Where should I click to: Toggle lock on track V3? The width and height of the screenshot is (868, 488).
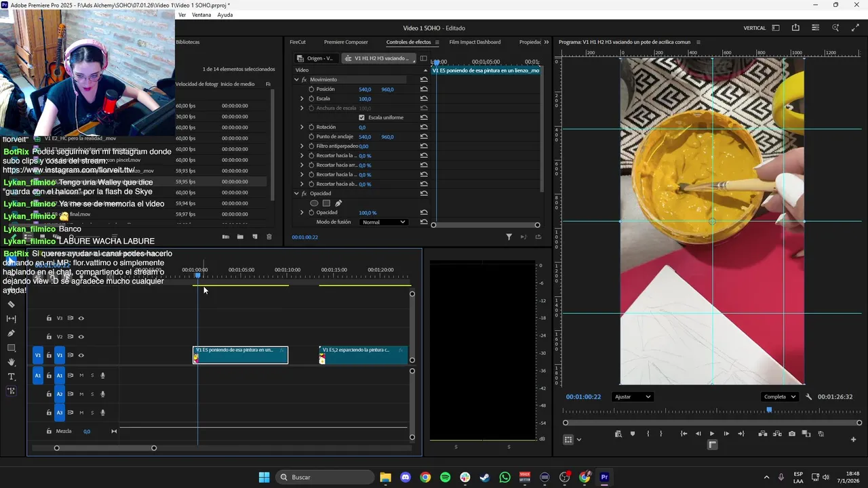pyautogui.click(x=49, y=318)
